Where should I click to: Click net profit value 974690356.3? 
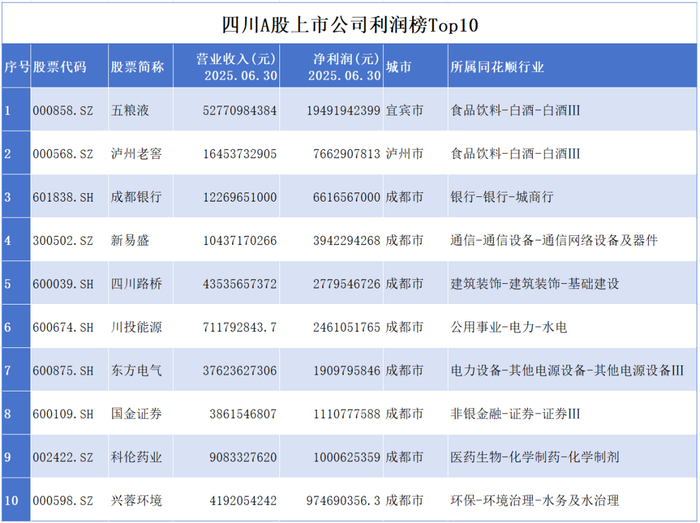pyautogui.click(x=343, y=500)
